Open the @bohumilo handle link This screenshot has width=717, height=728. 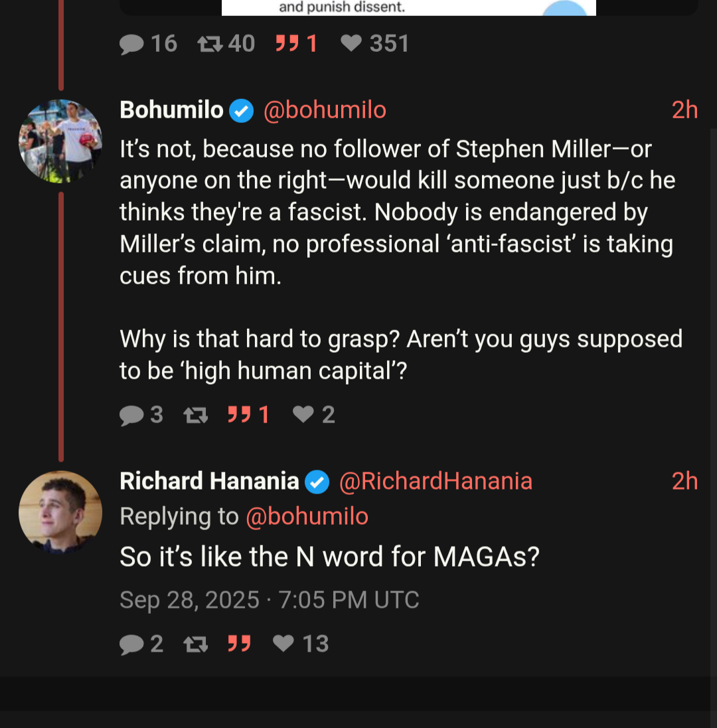[325, 110]
